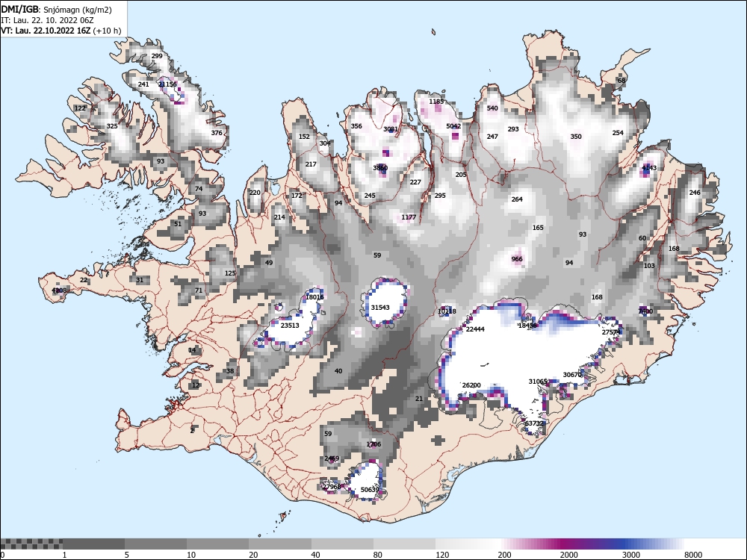Screen dimensions: 747x560
Task: Click snow value '1706' on the map
Action: [x=373, y=444]
